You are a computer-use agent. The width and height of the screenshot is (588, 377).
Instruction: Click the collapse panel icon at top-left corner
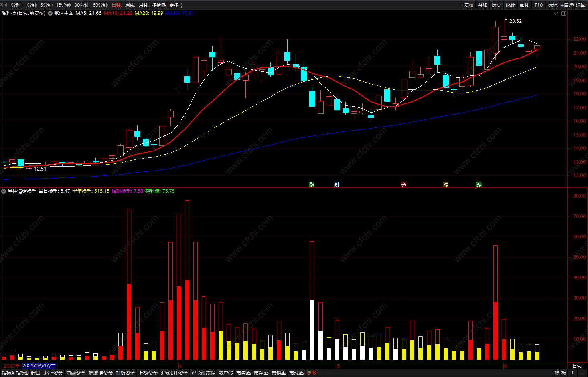point(4,5)
